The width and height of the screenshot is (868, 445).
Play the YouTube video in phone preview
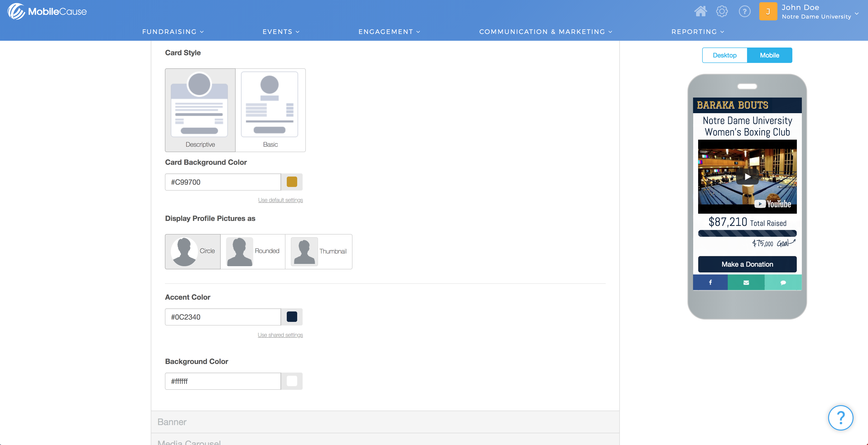pos(747,177)
